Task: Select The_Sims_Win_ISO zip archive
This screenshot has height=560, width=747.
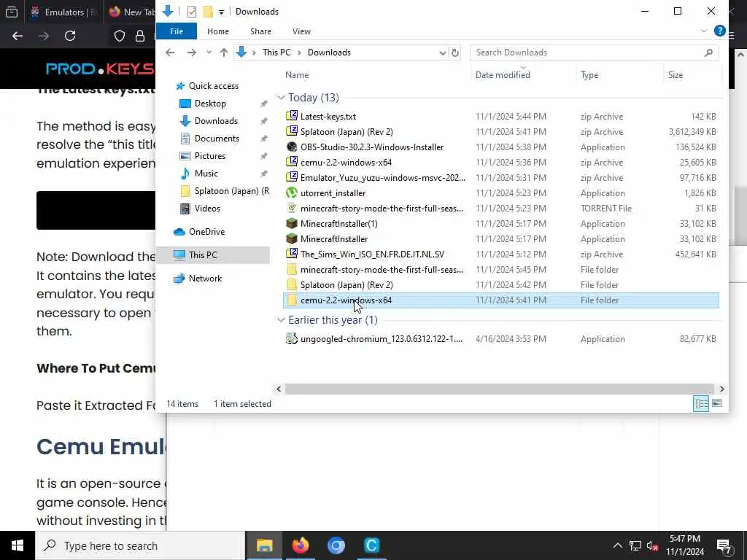Action: [x=372, y=254]
